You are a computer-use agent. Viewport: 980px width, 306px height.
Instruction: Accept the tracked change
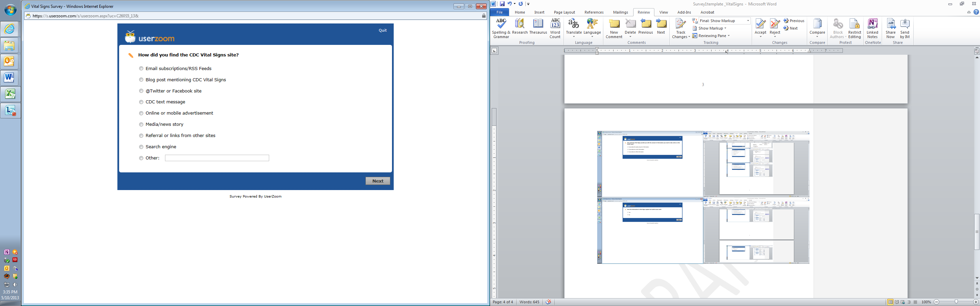point(760,28)
